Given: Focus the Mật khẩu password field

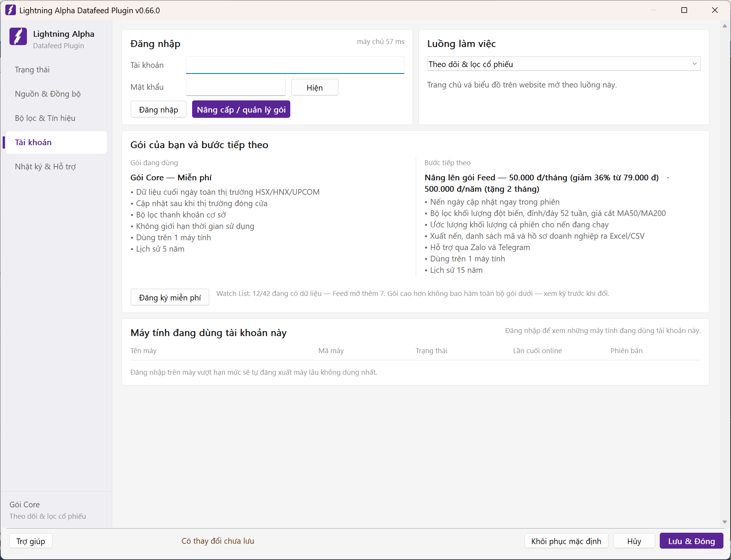Looking at the screenshot, I should [236, 87].
